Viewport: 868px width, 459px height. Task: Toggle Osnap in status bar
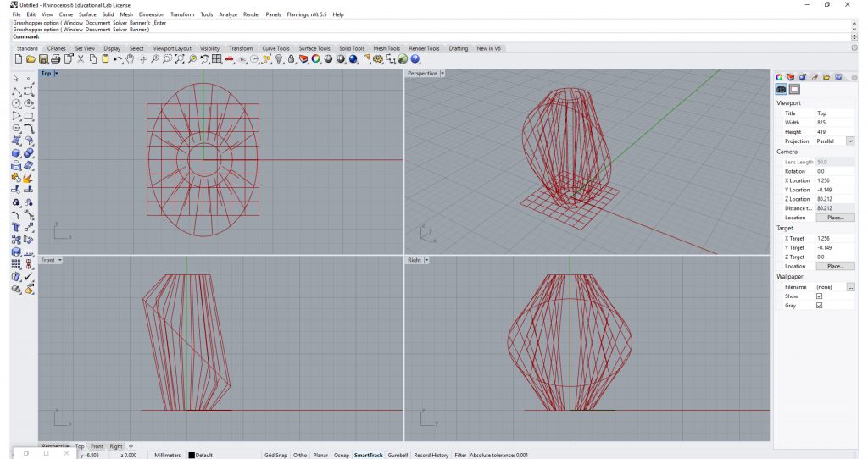coord(342,455)
